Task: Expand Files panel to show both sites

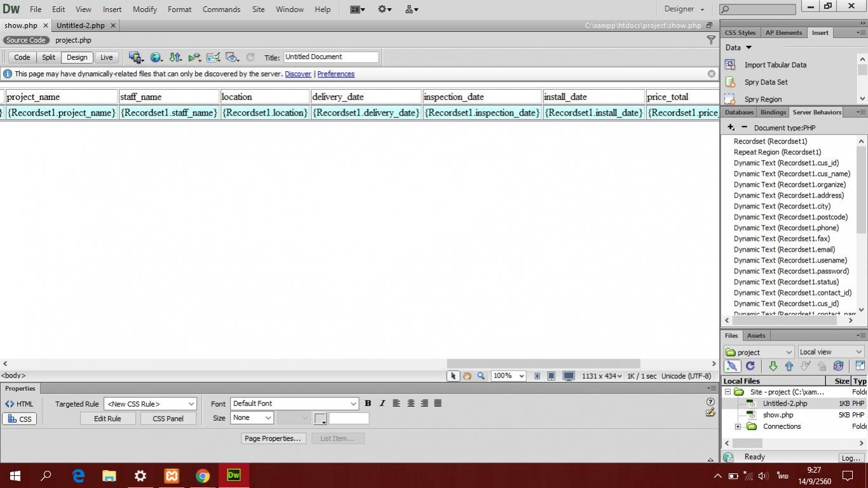Action: click(x=860, y=366)
